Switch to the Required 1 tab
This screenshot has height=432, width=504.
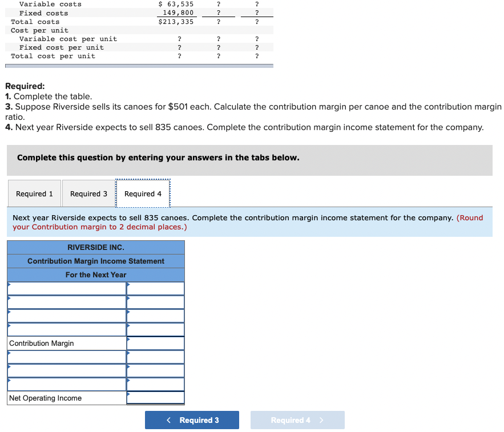pyautogui.click(x=34, y=193)
